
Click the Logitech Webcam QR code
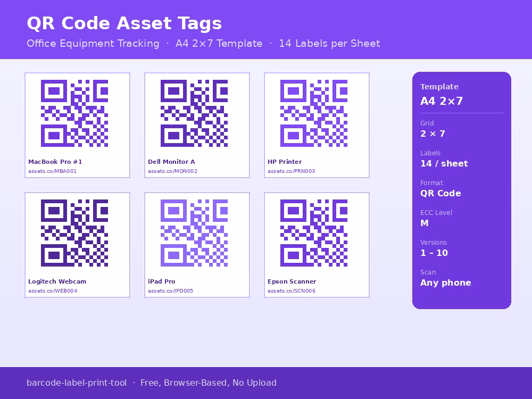pos(74,233)
